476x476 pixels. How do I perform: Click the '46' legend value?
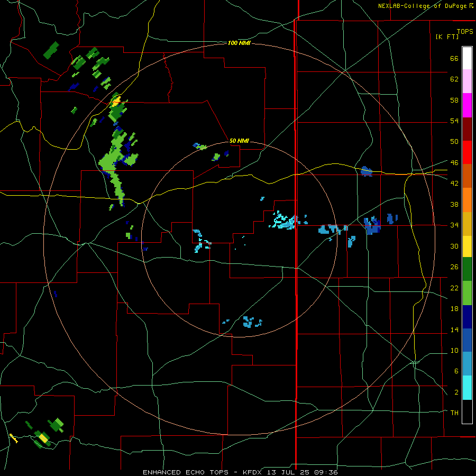[454, 163]
